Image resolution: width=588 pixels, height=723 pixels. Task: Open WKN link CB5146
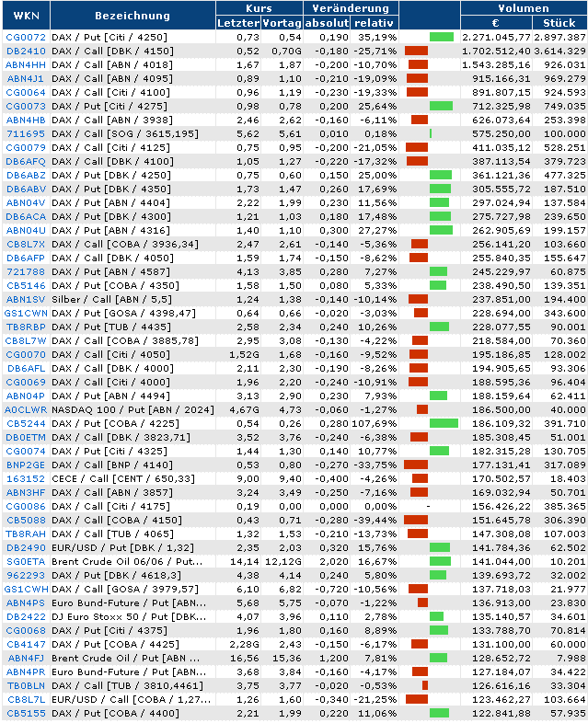[x=26, y=286]
